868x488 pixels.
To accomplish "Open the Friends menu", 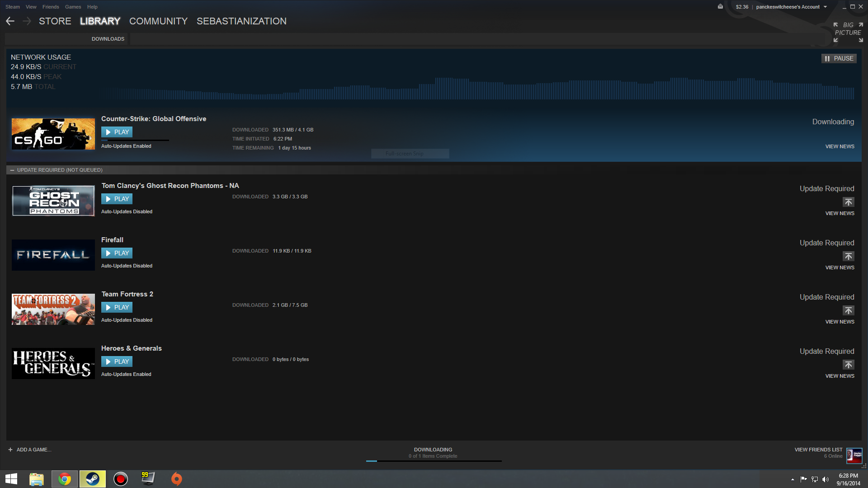I will pos(51,7).
